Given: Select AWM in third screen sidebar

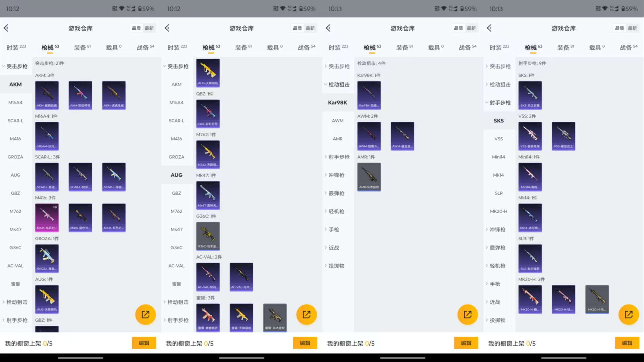Looking at the screenshot, I should tap(338, 121).
